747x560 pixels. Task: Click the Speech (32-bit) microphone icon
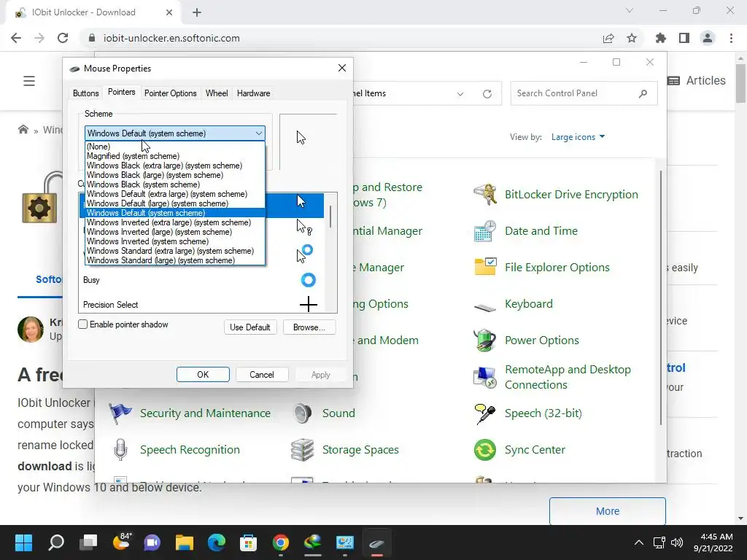pos(485,413)
